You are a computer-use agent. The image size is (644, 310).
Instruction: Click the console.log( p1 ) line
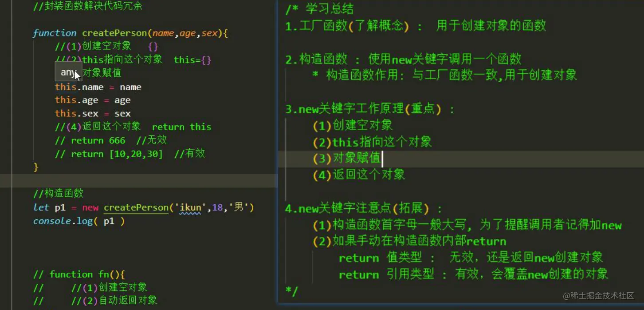click(x=79, y=221)
